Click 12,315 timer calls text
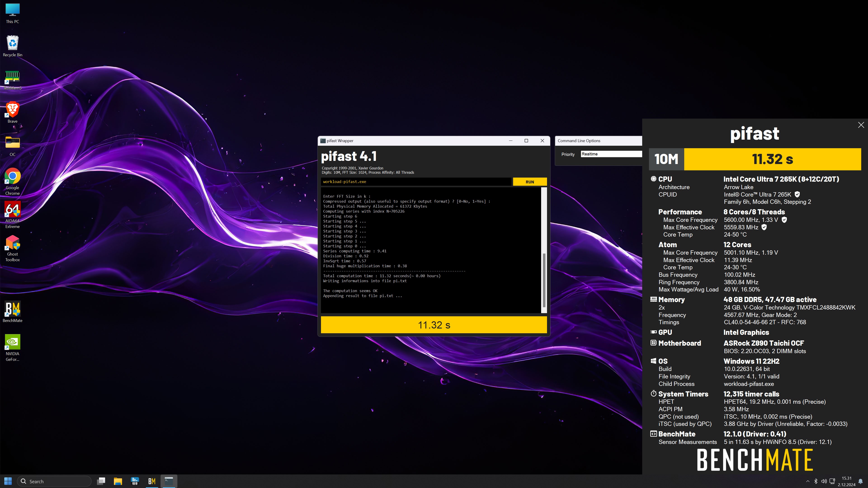This screenshot has height=488, width=868. tap(751, 394)
